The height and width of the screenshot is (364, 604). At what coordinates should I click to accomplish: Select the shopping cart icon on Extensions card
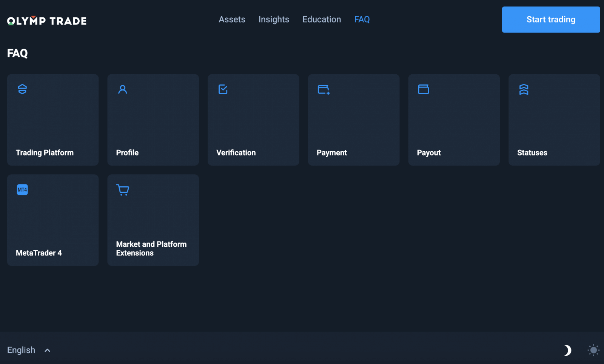pyautogui.click(x=122, y=190)
